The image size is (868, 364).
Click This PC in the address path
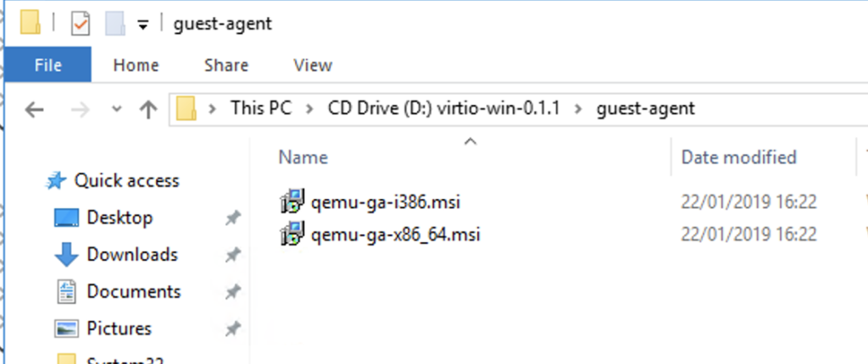[x=260, y=108]
